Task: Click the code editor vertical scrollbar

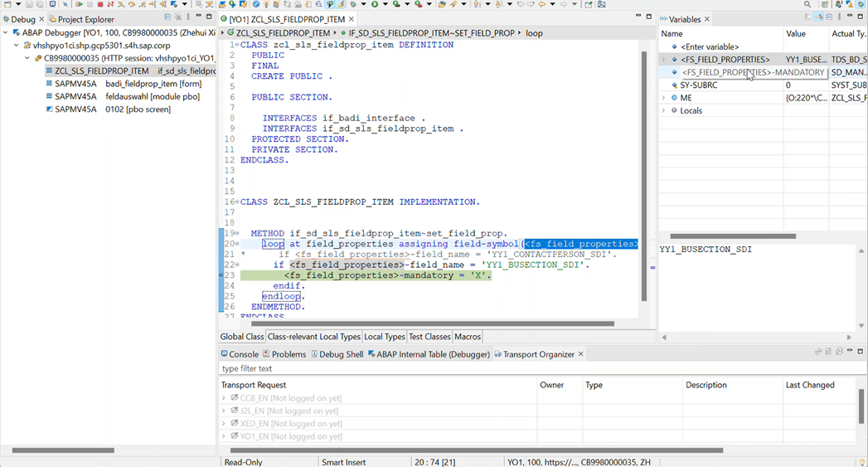Action: (x=643, y=174)
